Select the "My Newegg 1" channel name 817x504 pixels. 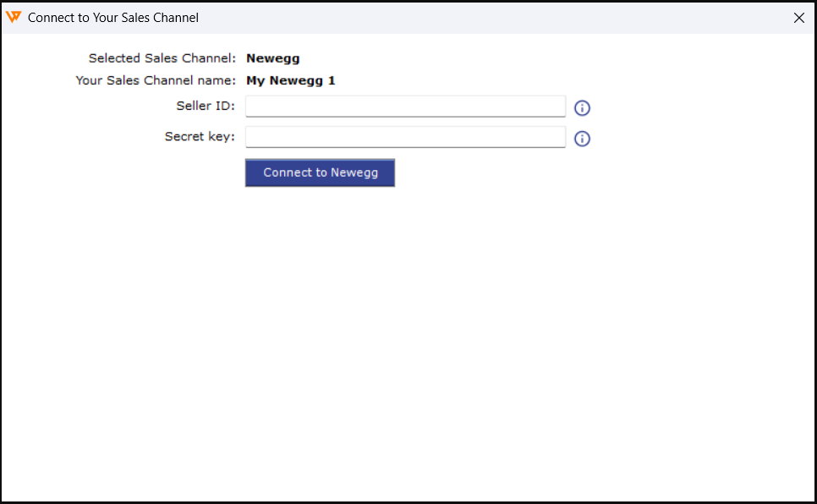[x=290, y=81]
